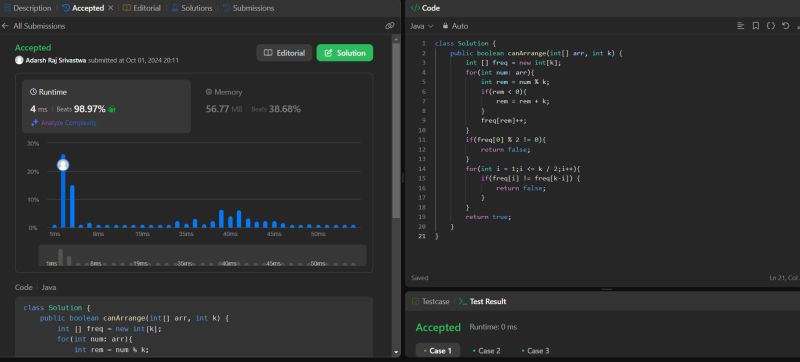Reset code with the undo arrow icon
This screenshot has width=800, height=362.
786,26
